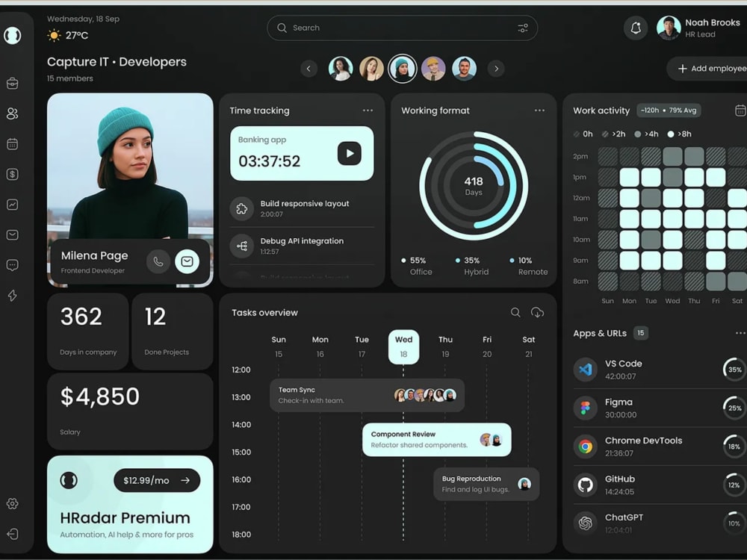747x560 pixels.
Task: Select Sat 21 in Tasks overview
Action: [x=528, y=346]
